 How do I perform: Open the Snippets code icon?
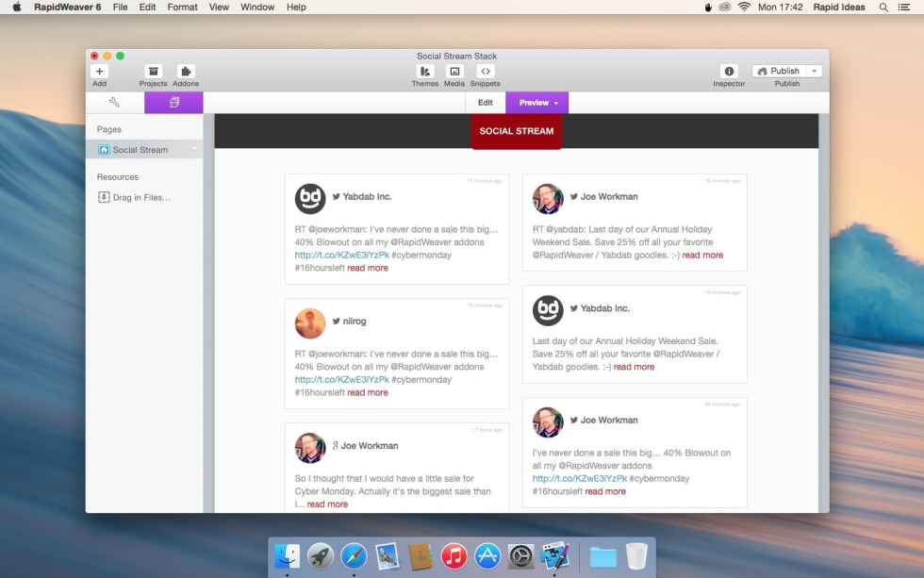click(485, 72)
